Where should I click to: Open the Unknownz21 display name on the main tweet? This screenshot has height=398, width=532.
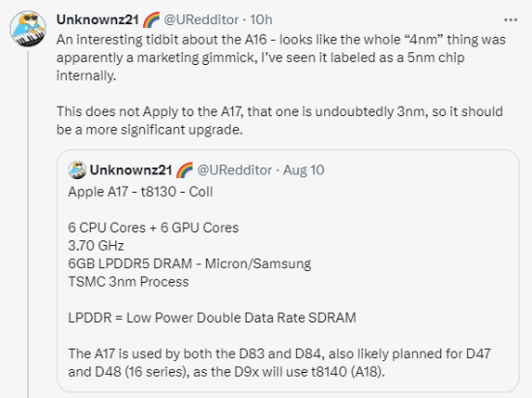pos(98,19)
